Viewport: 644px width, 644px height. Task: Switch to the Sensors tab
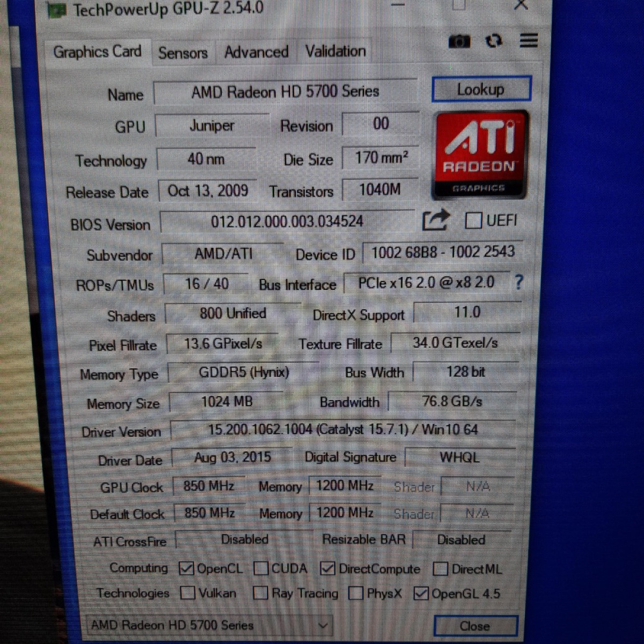click(183, 53)
